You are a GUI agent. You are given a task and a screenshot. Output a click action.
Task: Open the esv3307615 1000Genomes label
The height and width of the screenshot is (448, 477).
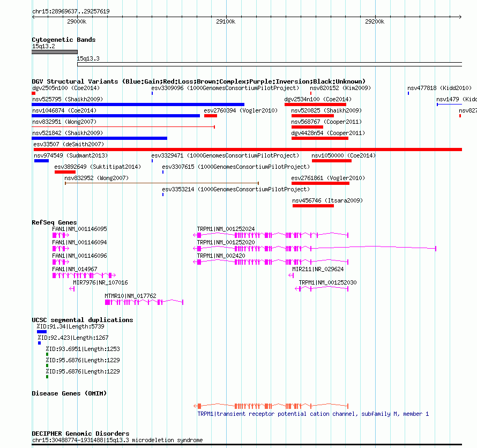(x=236, y=167)
